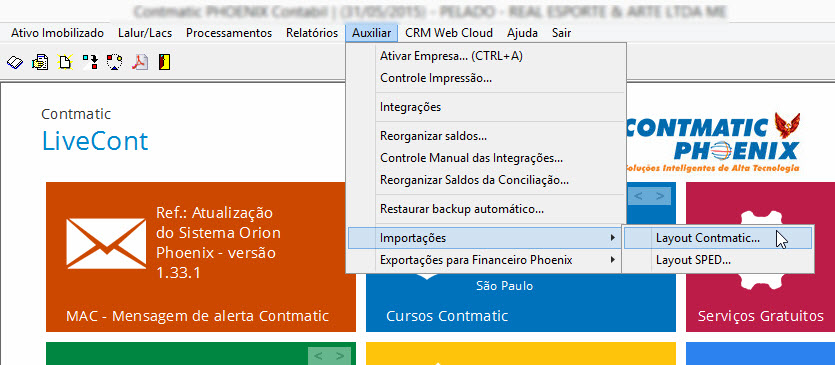Open the Lalur/Lacs menu
The image size is (835, 365).
(x=145, y=33)
